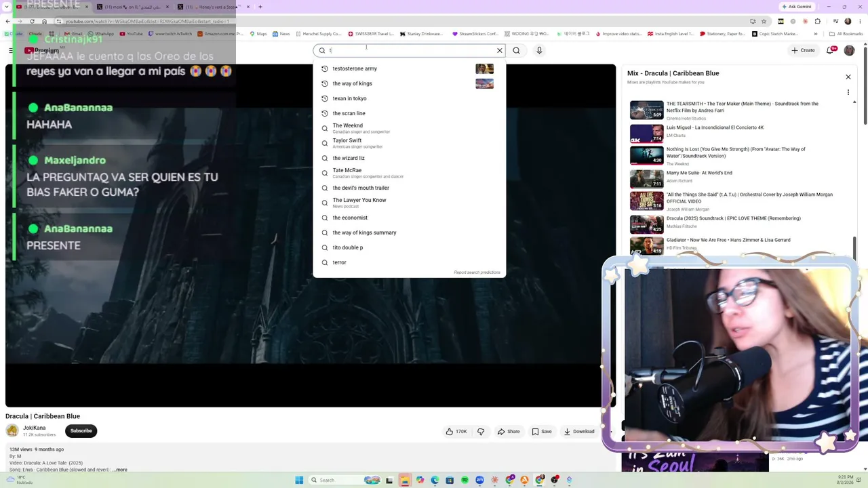868x488 pixels.
Task: Click the Create button
Action: (803, 50)
